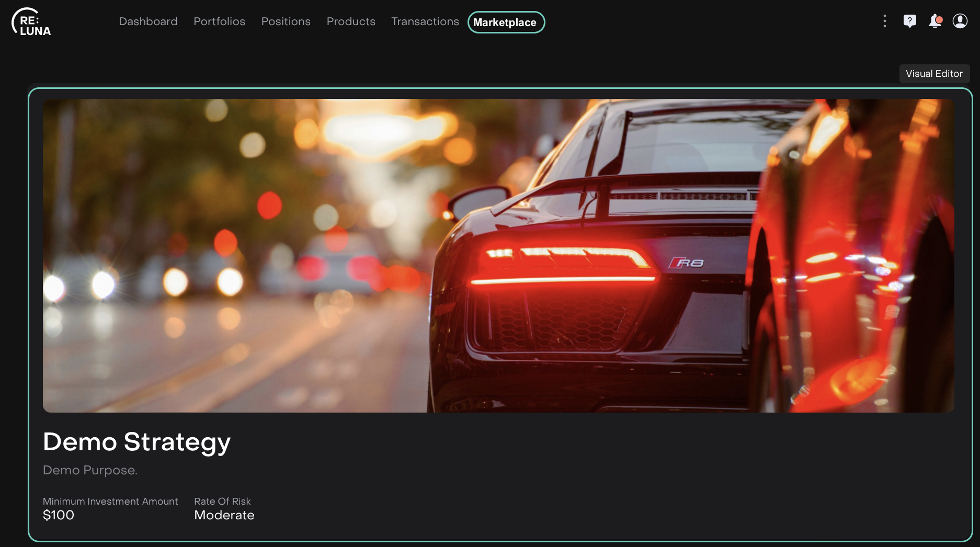Click the RE:LUNA logo
The width and height of the screenshot is (980, 547).
point(31,22)
